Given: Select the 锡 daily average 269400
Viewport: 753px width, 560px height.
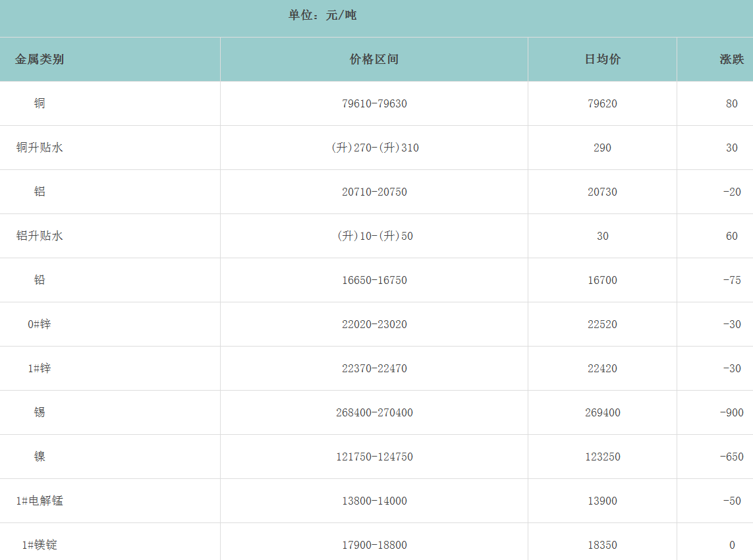Looking at the screenshot, I should 602,412.
